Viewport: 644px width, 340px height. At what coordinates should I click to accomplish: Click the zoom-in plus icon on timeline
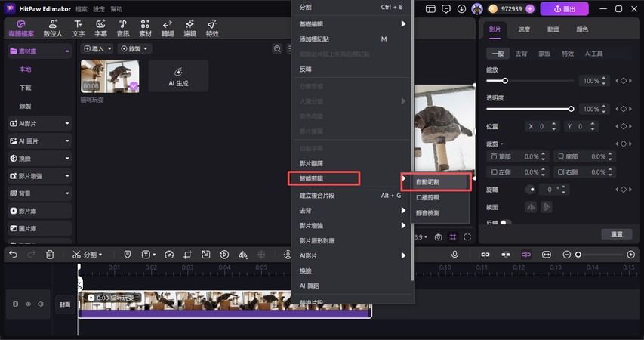click(631, 255)
